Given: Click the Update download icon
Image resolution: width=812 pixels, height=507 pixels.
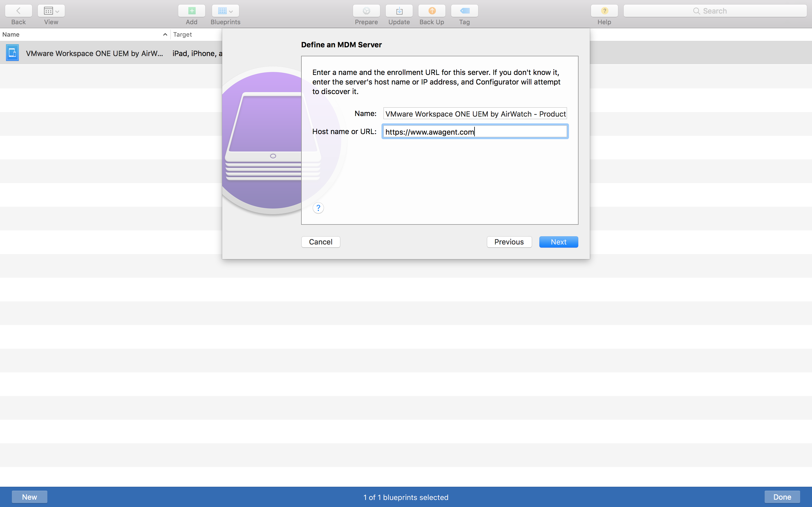Looking at the screenshot, I should pyautogui.click(x=399, y=11).
